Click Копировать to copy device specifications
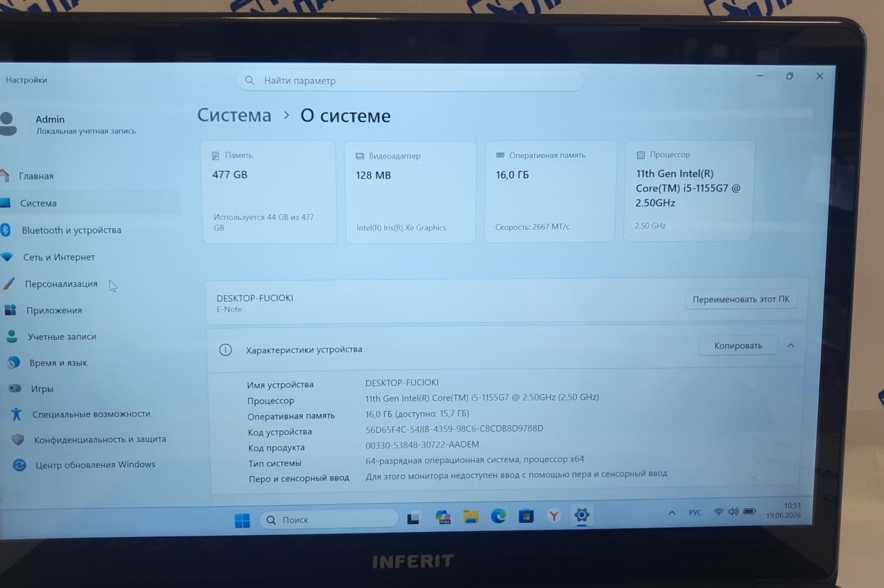This screenshot has height=588, width=884. pyautogui.click(x=738, y=346)
